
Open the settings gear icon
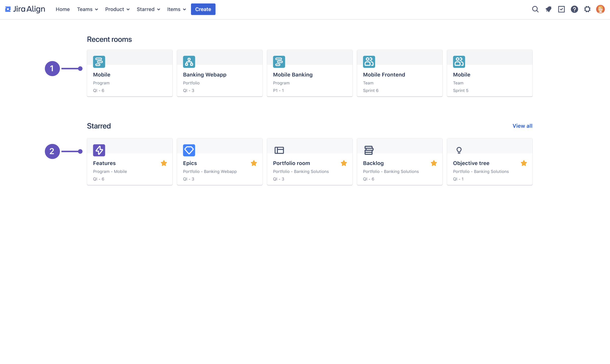(587, 9)
